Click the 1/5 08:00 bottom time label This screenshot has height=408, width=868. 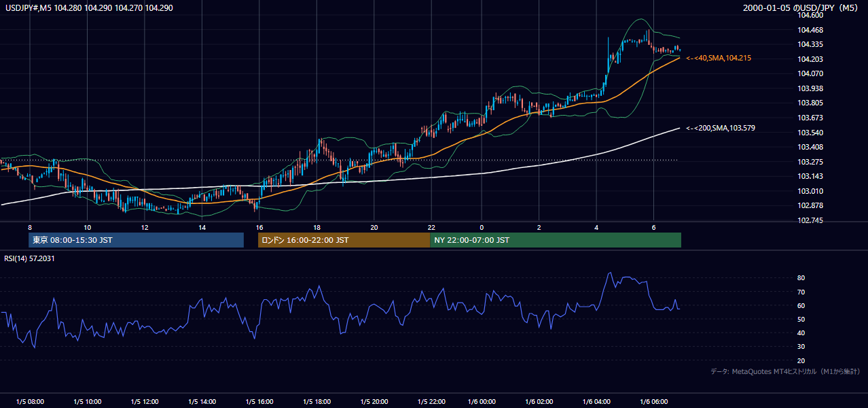(x=30, y=402)
